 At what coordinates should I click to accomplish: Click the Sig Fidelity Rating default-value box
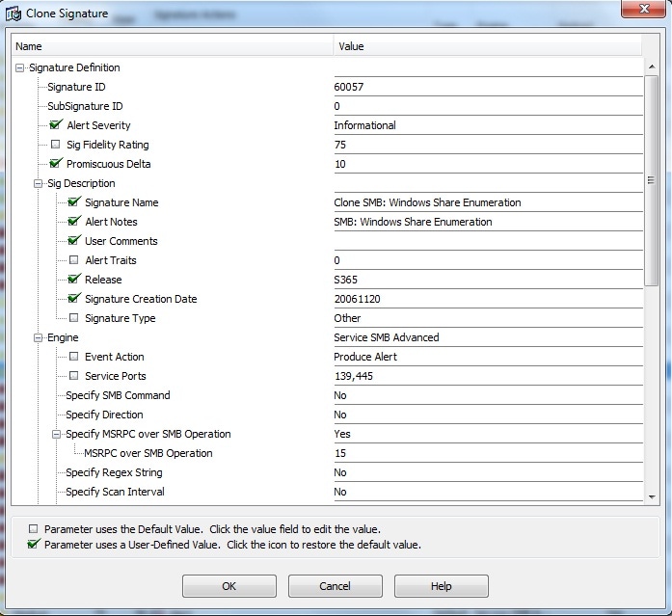tap(55, 145)
